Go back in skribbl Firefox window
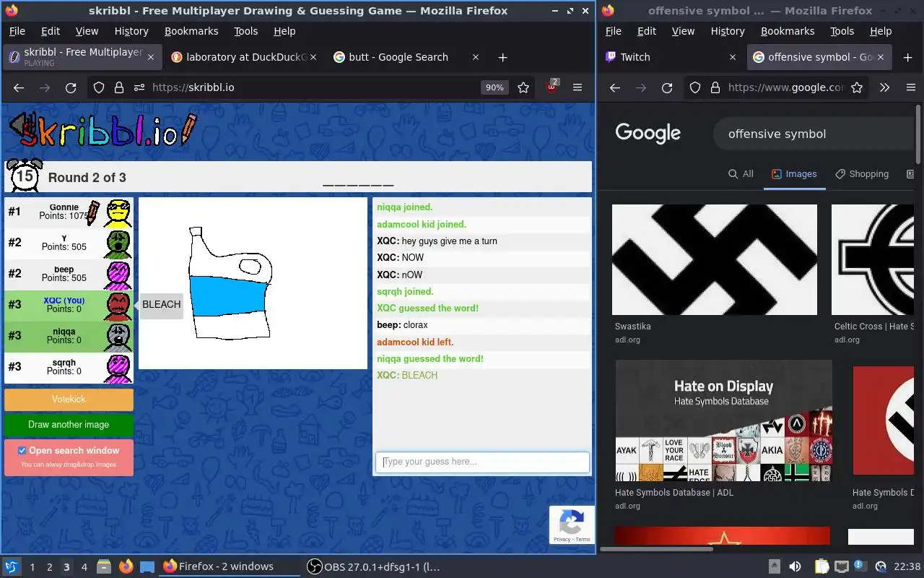The height and width of the screenshot is (578, 924). (19, 87)
